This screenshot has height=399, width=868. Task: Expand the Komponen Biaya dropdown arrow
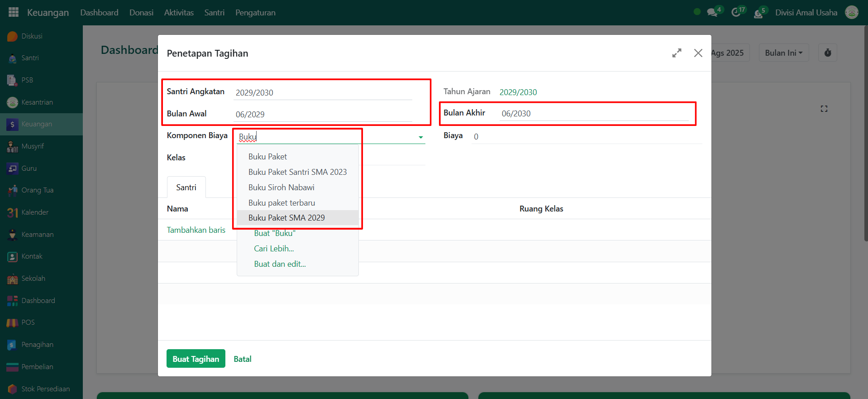coord(421,137)
